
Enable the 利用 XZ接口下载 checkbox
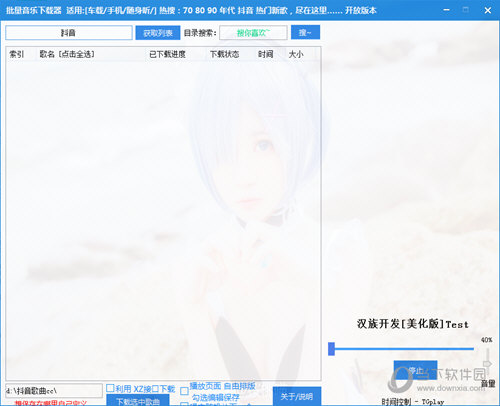pyautogui.click(x=110, y=388)
